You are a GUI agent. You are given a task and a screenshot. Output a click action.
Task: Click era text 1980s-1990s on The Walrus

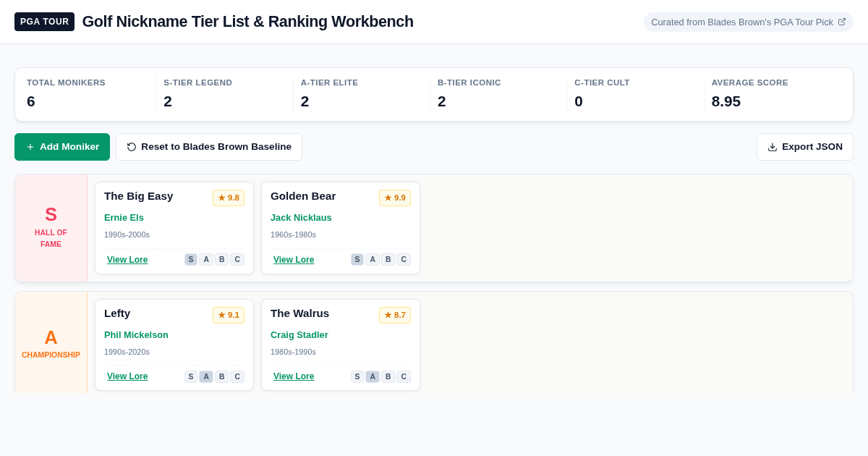pos(293,352)
